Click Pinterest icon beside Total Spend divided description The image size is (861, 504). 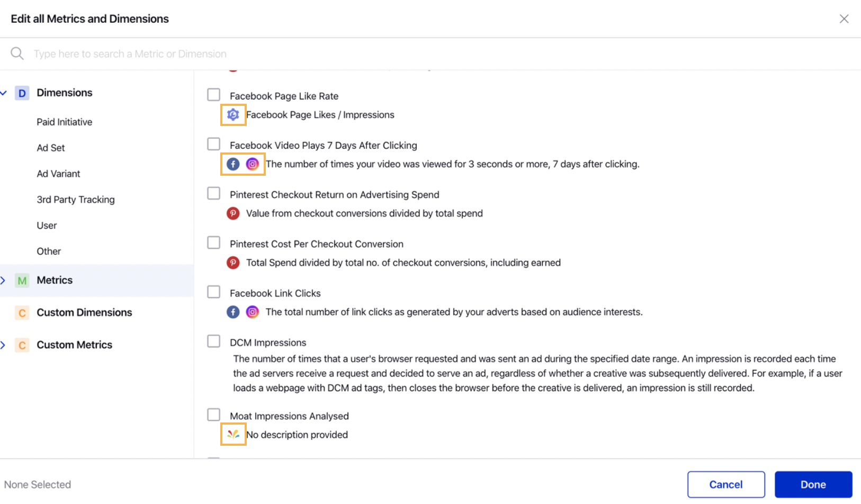click(233, 263)
